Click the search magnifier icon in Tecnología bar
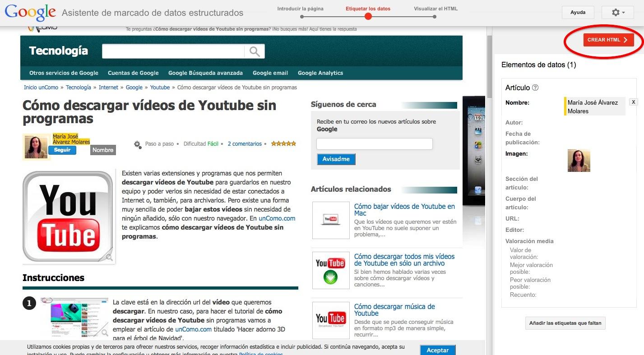 click(255, 51)
